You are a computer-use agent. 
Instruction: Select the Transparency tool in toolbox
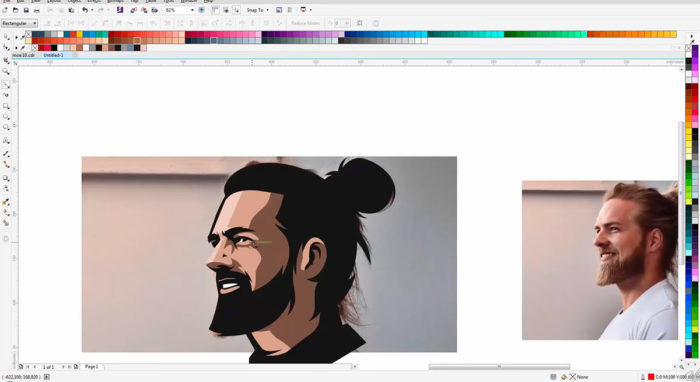coord(6,189)
